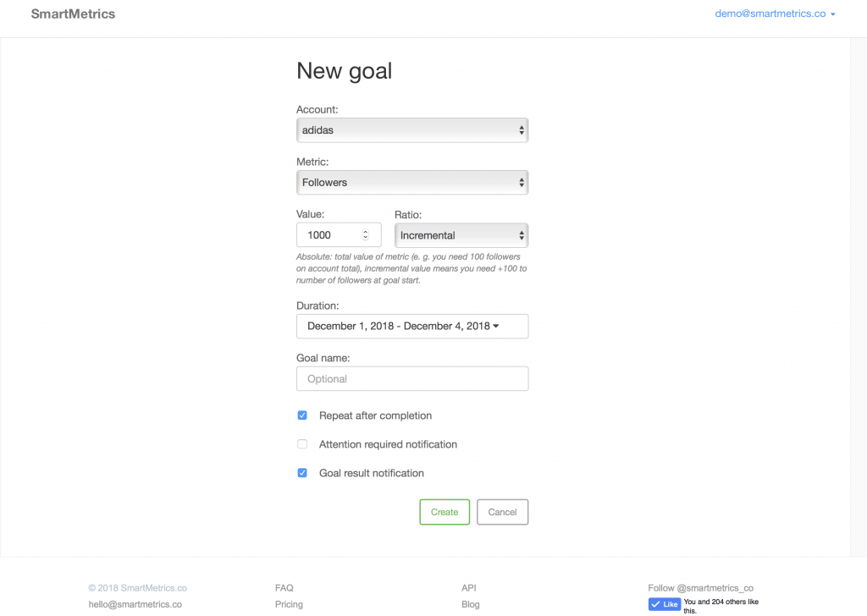Click the hello@smartmetrics.co email link
Viewport: 867px width, 616px height.
point(135,604)
